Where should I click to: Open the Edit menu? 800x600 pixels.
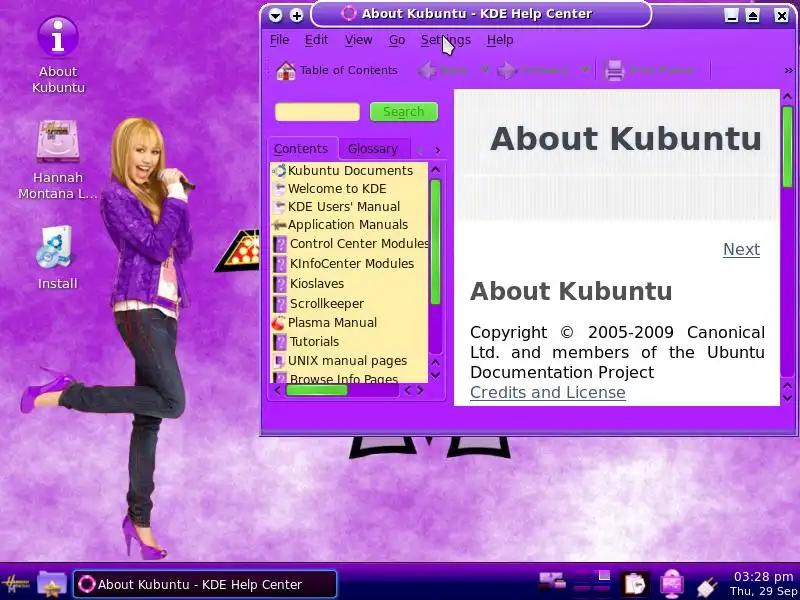(316, 40)
